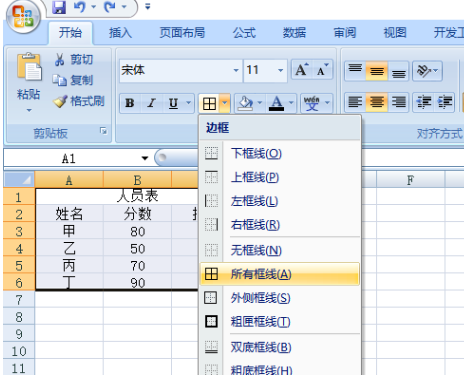Image resolution: width=464 pixels, height=375 pixels.
Task: Toggle center horizontal alignment
Action: click(377, 102)
